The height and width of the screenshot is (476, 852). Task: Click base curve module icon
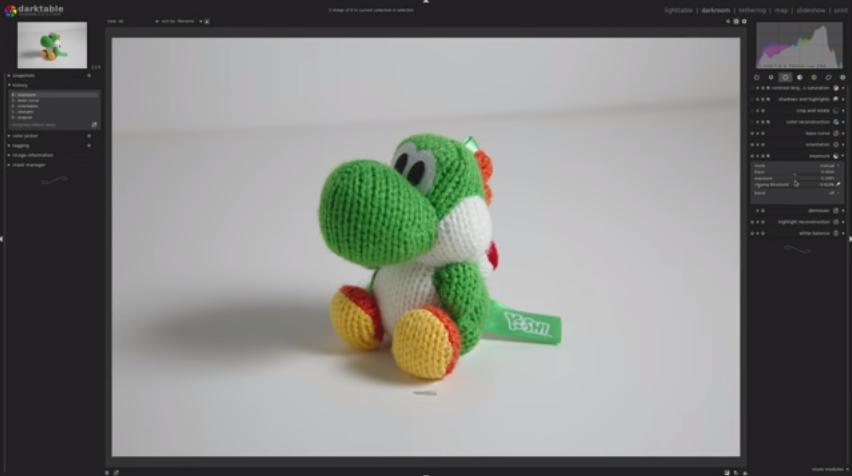[836, 133]
